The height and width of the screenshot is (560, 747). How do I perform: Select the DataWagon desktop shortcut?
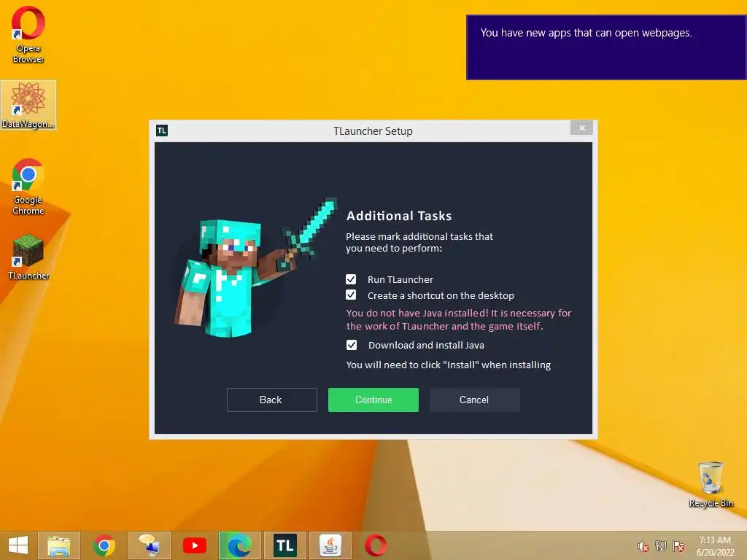pyautogui.click(x=28, y=105)
